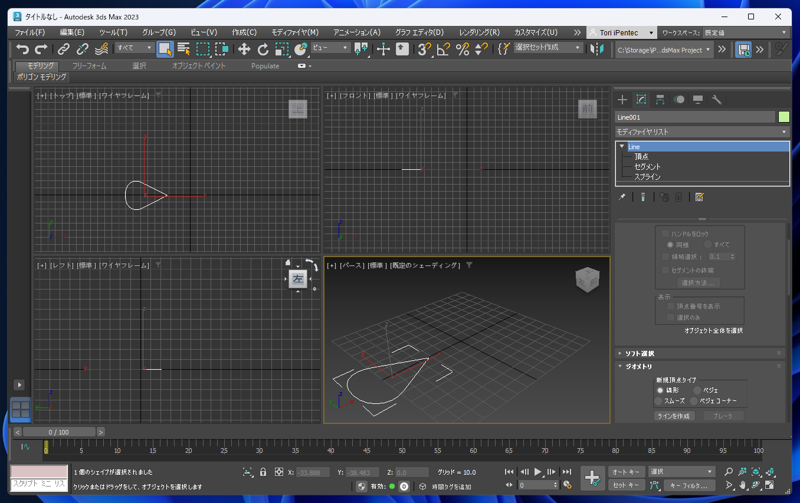Click the 0 / 100 time slider

[59, 432]
